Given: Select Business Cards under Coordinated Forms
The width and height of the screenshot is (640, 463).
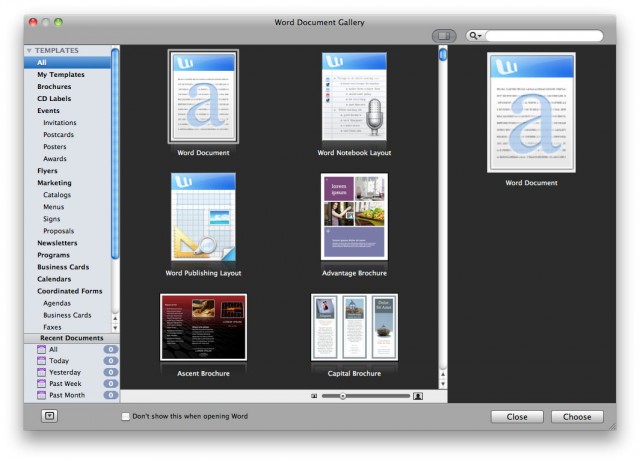Looking at the screenshot, I should 67,315.
